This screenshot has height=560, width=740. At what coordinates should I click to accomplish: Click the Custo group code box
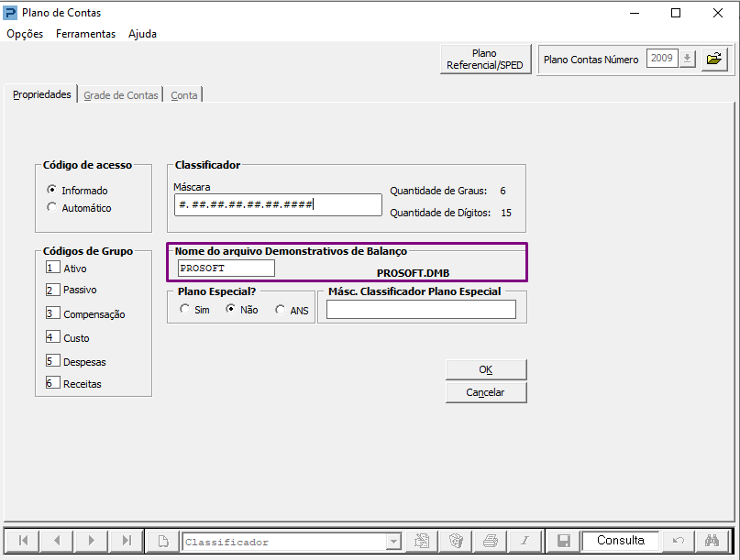coord(52,337)
